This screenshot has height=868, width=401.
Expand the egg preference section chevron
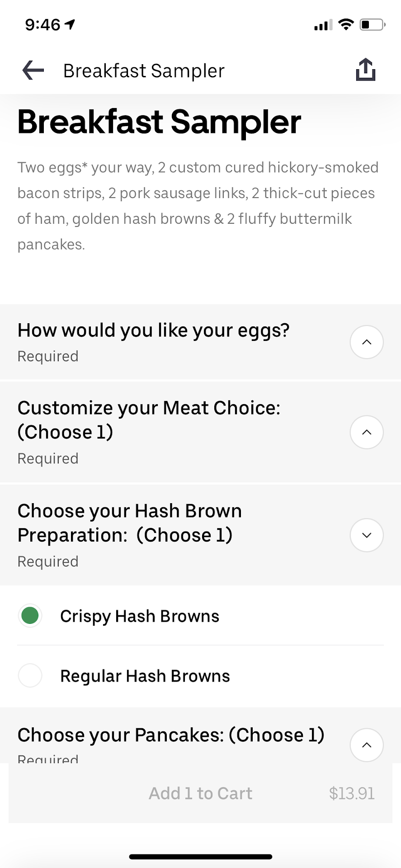pos(367,342)
